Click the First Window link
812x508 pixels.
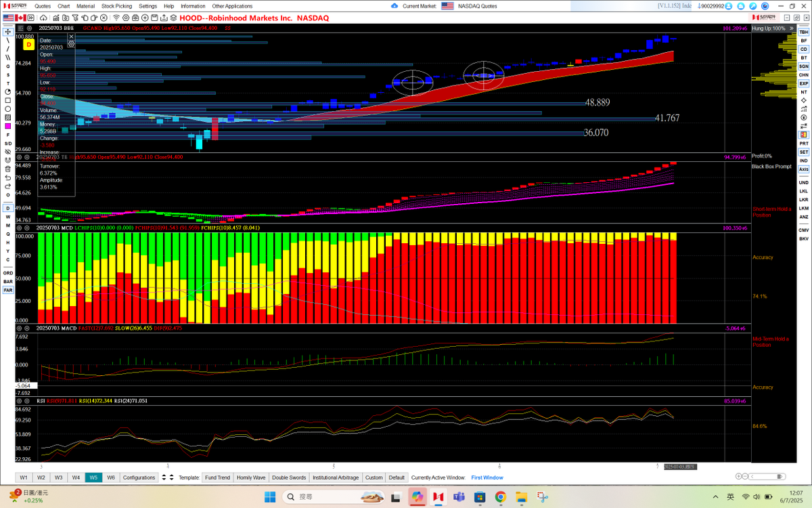487,478
